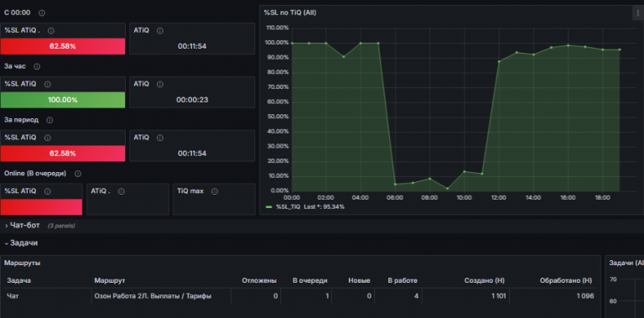Click value 1 in В очереди column

pyautogui.click(x=327, y=296)
